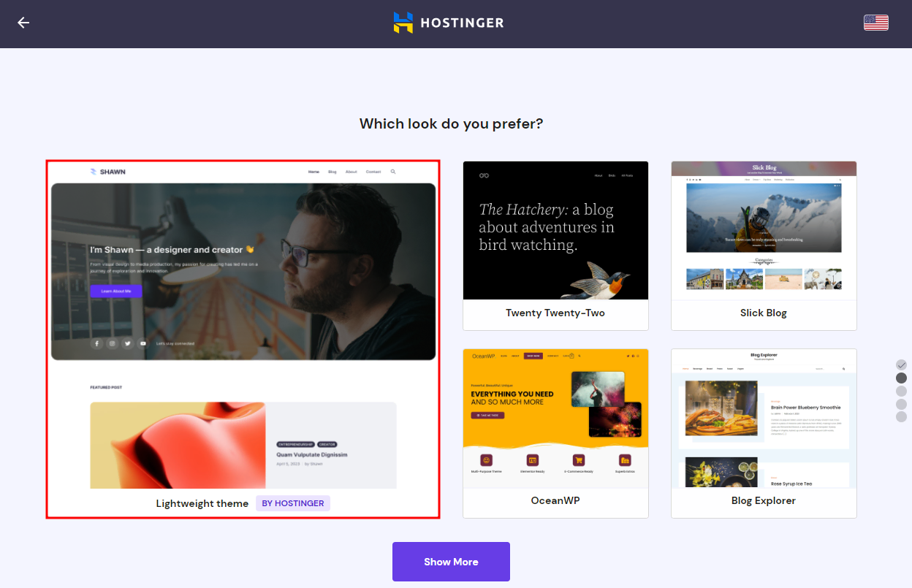Choose the Blog Explorer theme preview

(764, 418)
